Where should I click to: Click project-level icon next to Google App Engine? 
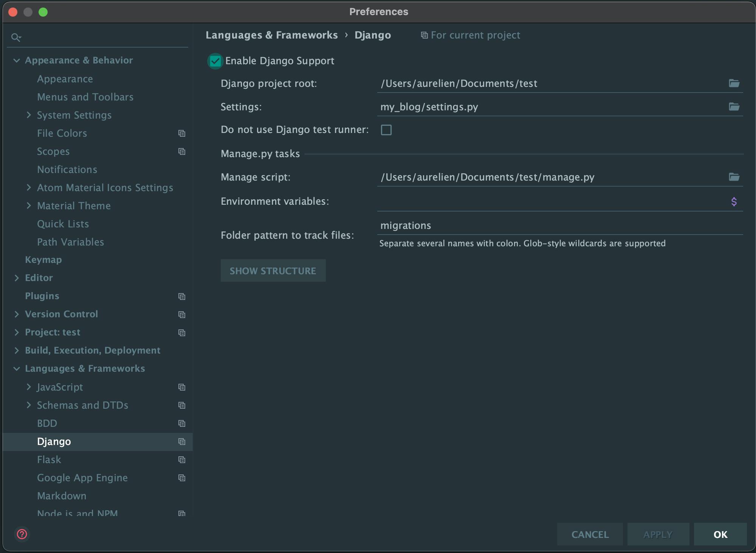182,478
